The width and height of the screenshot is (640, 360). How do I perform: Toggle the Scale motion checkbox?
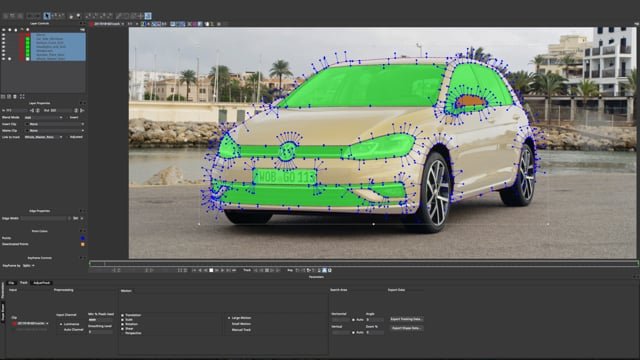pos(122,320)
